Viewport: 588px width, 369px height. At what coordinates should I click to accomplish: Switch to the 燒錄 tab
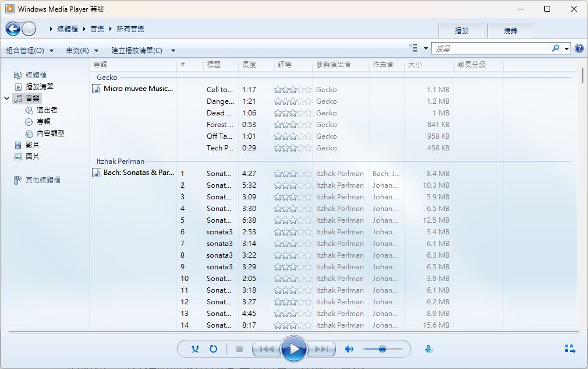[511, 31]
